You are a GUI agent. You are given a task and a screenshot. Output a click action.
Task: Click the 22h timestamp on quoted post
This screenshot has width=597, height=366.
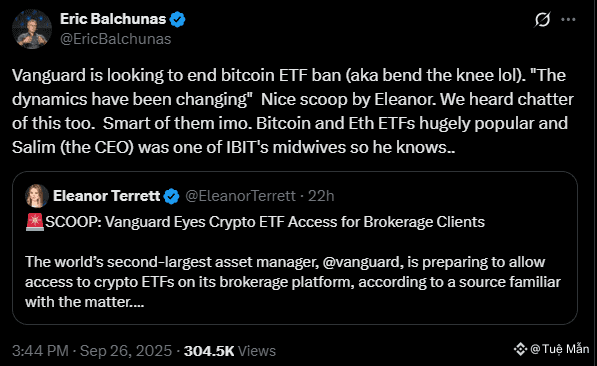tap(321, 196)
